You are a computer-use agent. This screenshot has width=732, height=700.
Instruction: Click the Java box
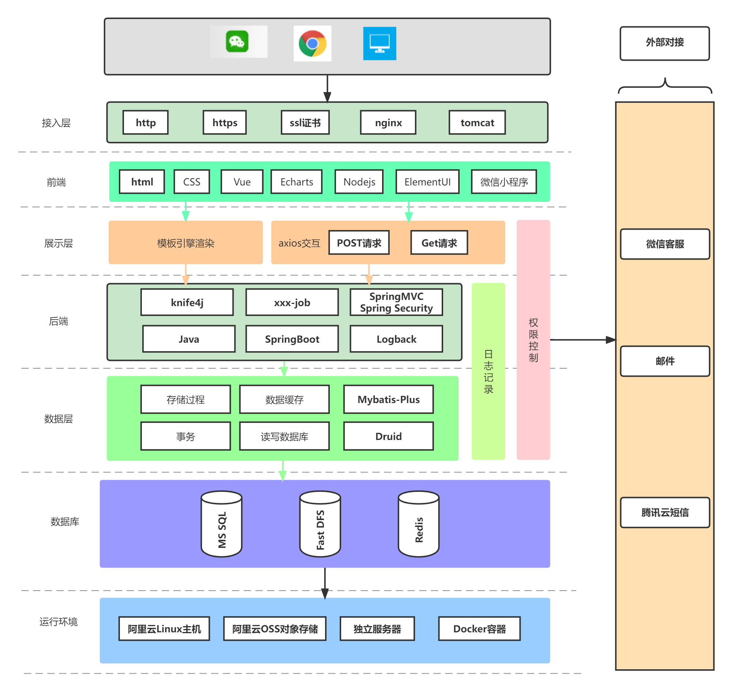pos(189,338)
